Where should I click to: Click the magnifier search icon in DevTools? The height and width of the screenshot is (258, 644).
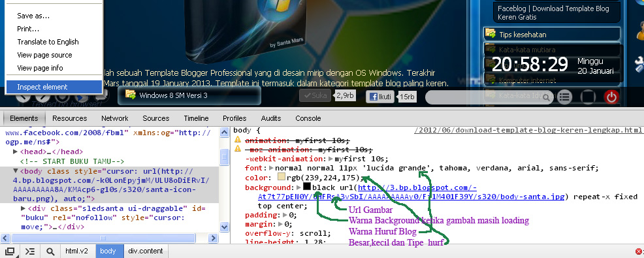pos(50,251)
